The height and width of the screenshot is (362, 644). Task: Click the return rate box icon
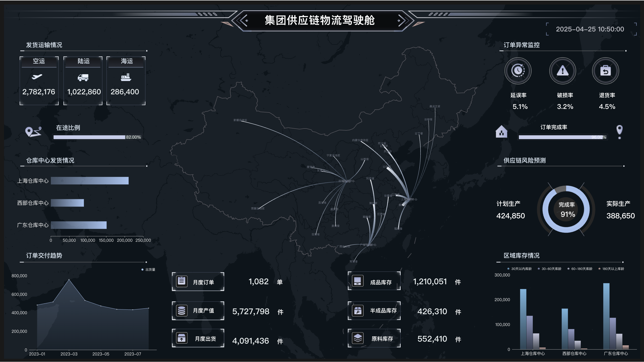coord(605,71)
